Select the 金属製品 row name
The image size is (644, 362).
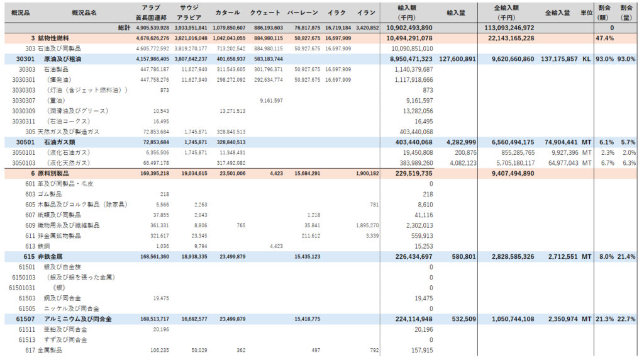50,350
